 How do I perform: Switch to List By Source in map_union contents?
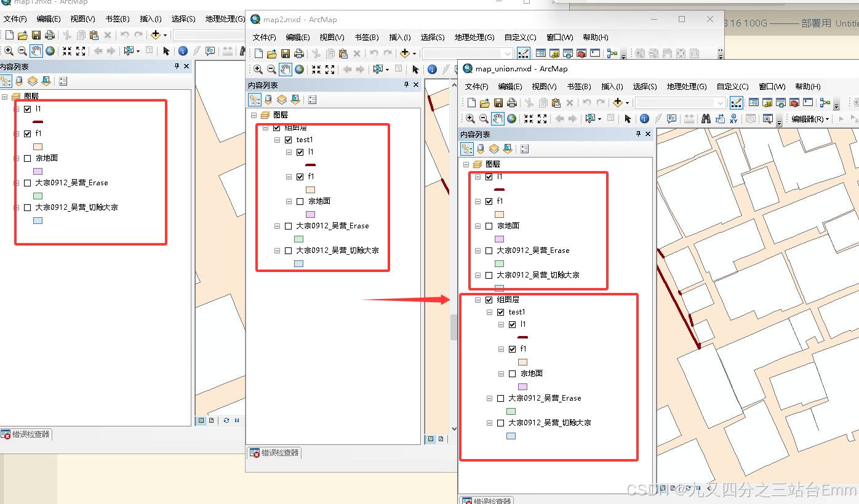point(481,149)
